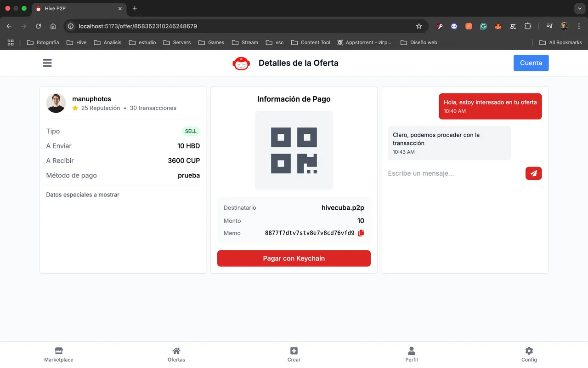Open the hamburger menu icon
Image resolution: width=588 pixels, height=368 pixels.
tap(47, 63)
